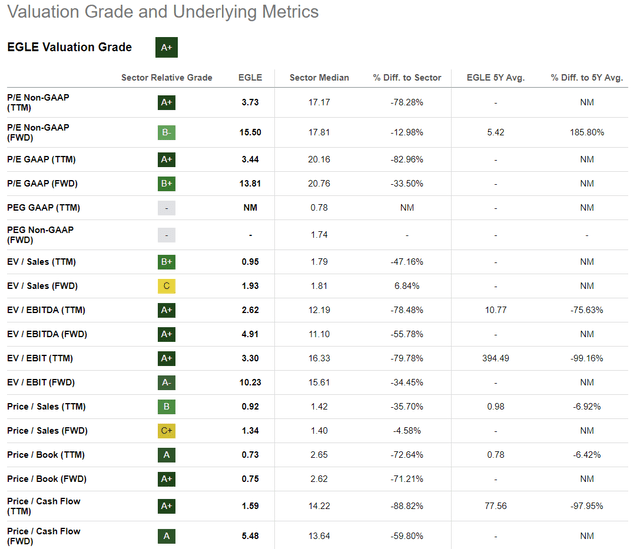Click the B grade badge for Price / Sales (TTM)
640x549 pixels.
[x=166, y=406]
